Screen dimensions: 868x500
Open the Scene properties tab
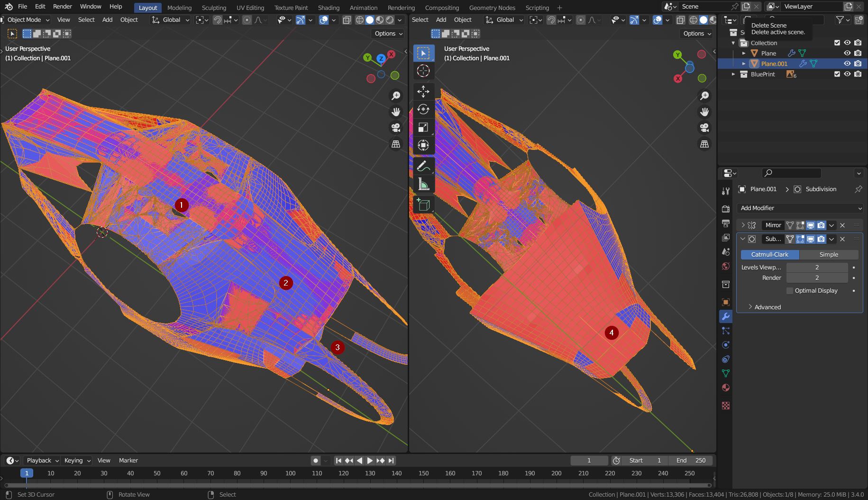point(725,251)
